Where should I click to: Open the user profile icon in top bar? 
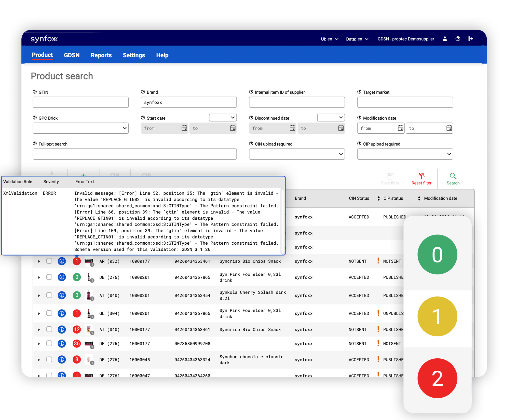coord(445,39)
